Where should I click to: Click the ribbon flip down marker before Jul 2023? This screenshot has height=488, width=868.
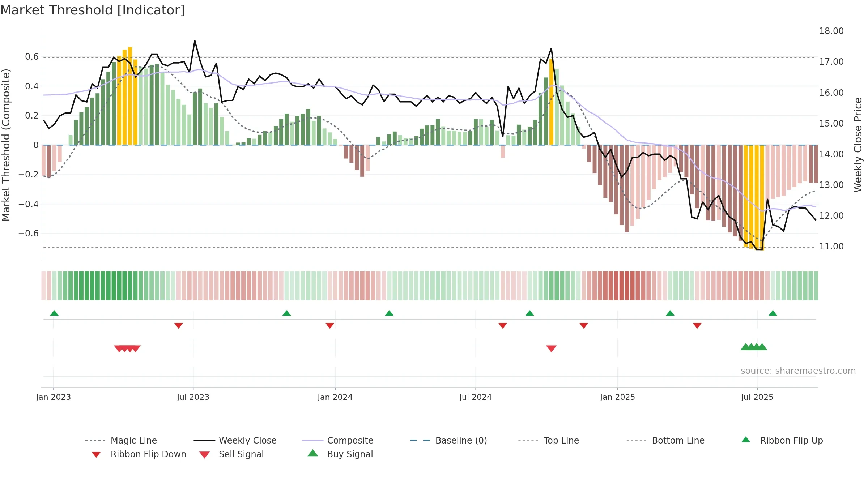tap(179, 326)
